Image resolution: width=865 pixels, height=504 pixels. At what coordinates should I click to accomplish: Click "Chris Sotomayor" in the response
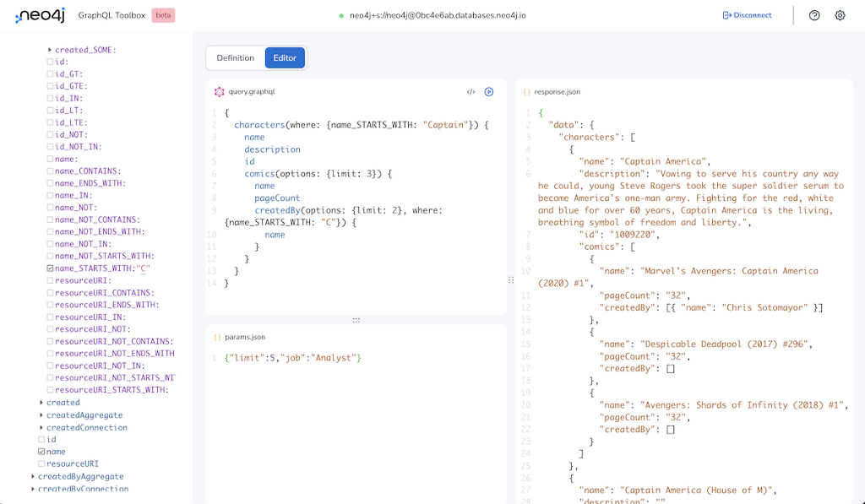click(x=765, y=307)
